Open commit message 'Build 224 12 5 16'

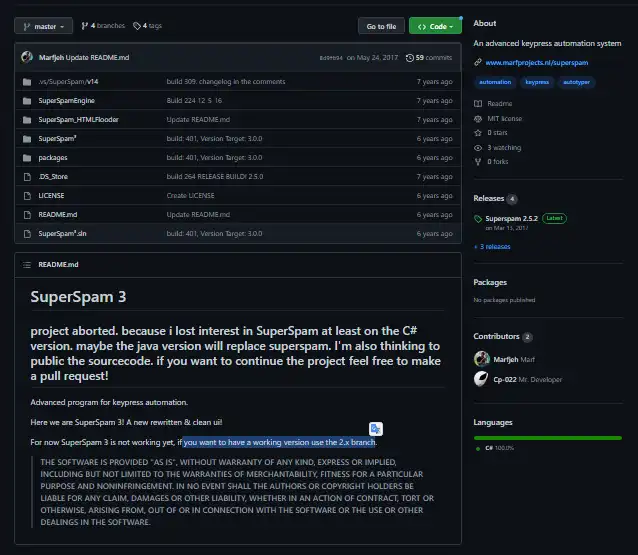[194, 101]
